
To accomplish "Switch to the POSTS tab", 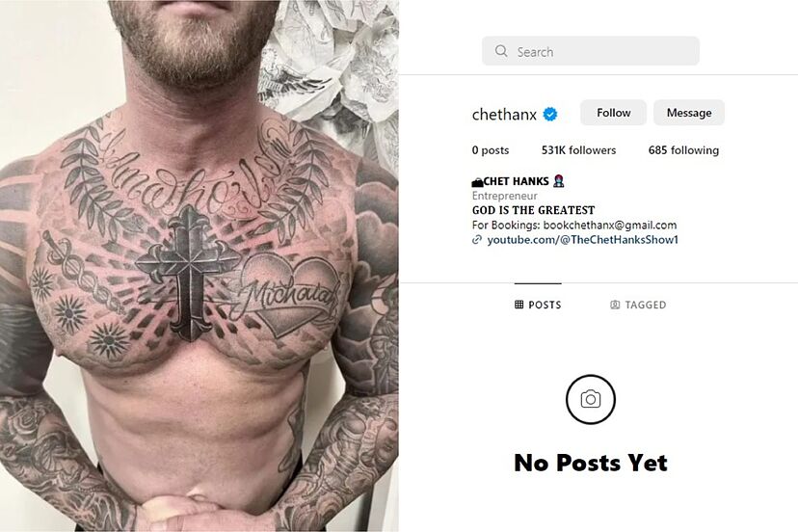I will [x=538, y=305].
